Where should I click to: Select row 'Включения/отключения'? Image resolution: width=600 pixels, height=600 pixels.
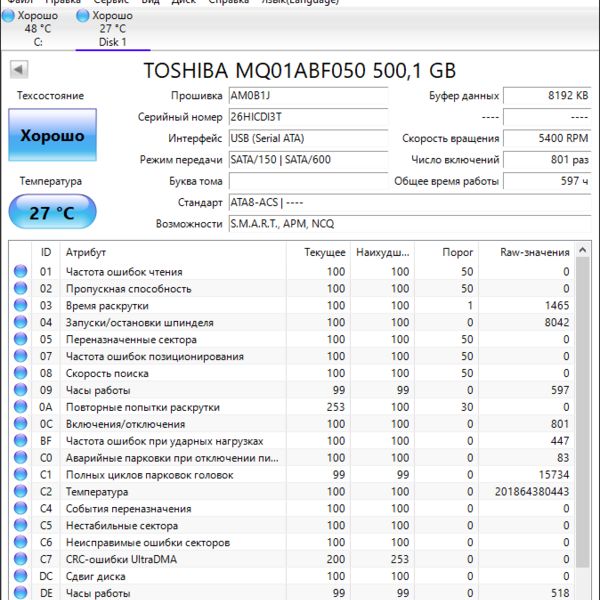(x=292, y=424)
